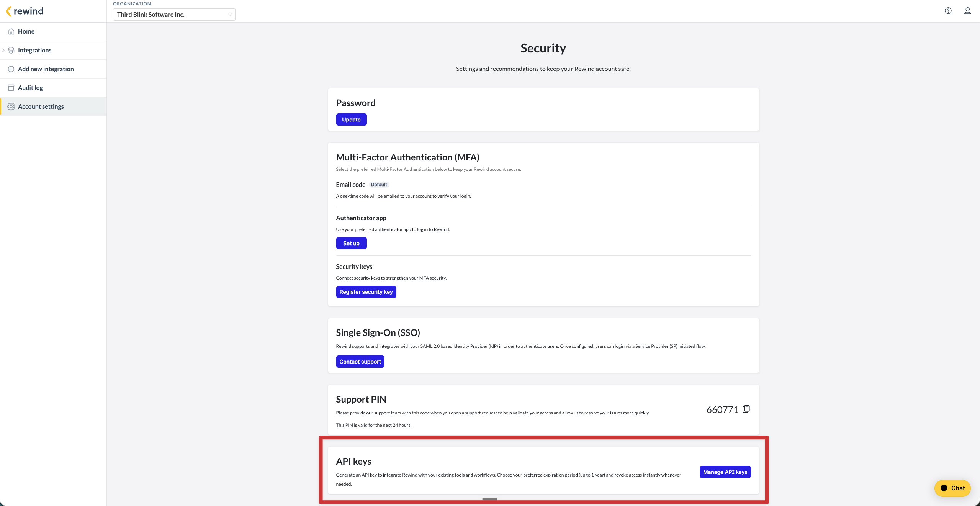The image size is (980, 506).
Task: Click the Security page heading
Action: [543, 48]
